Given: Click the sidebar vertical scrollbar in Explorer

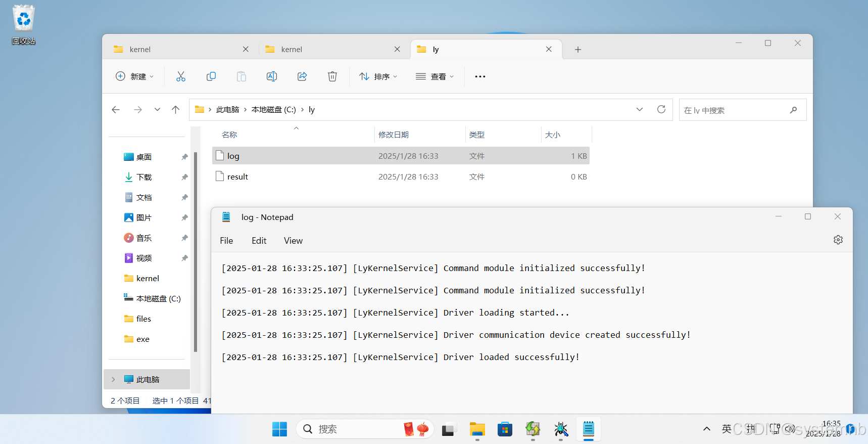Looking at the screenshot, I should pyautogui.click(x=196, y=252).
